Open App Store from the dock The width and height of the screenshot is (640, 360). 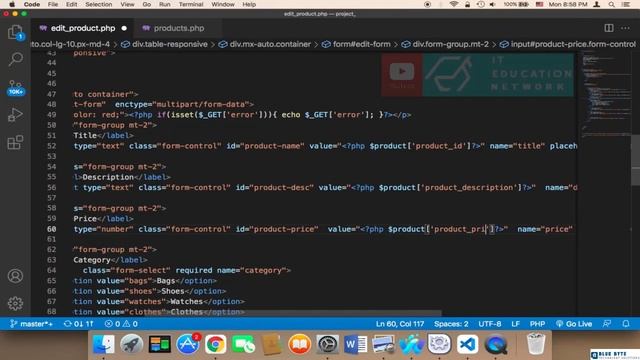188,344
